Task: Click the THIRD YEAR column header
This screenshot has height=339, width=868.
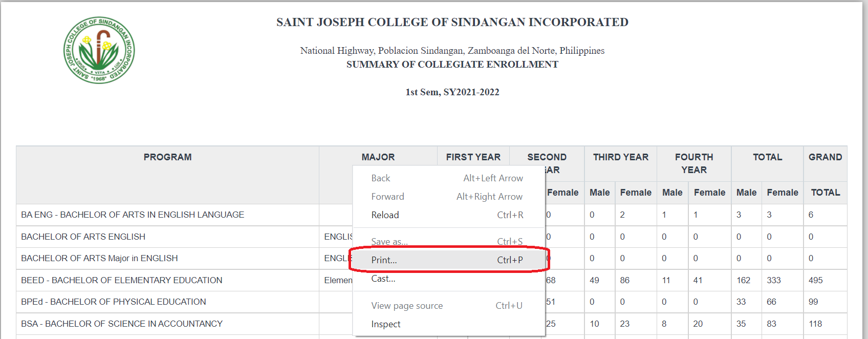Action: [620, 157]
